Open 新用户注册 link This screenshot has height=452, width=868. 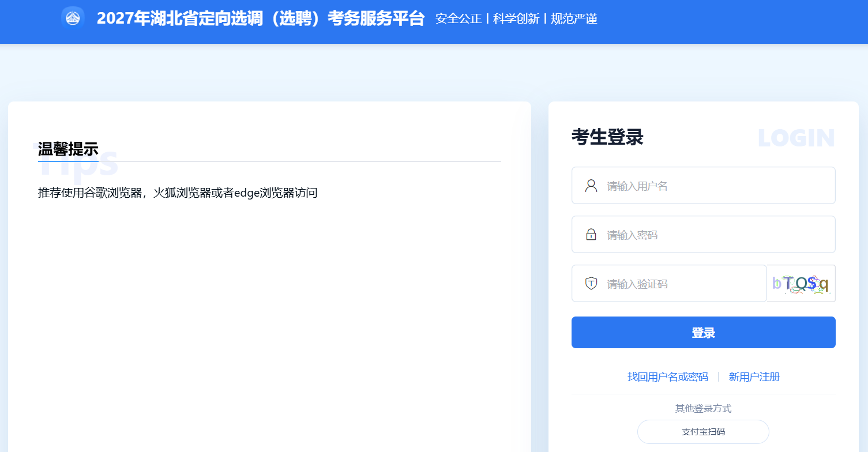click(x=754, y=377)
